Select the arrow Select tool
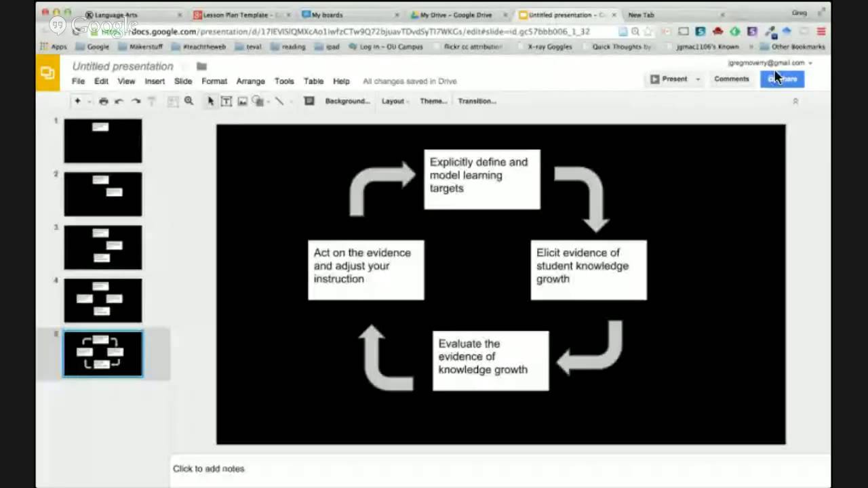This screenshot has height=488, width=868. (x=211, y=101)
